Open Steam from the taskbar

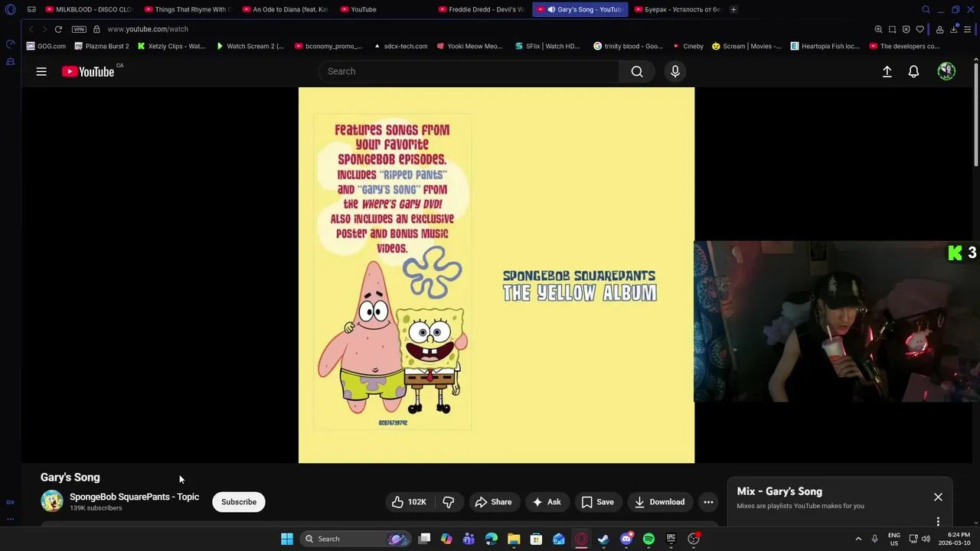[603, 539]
